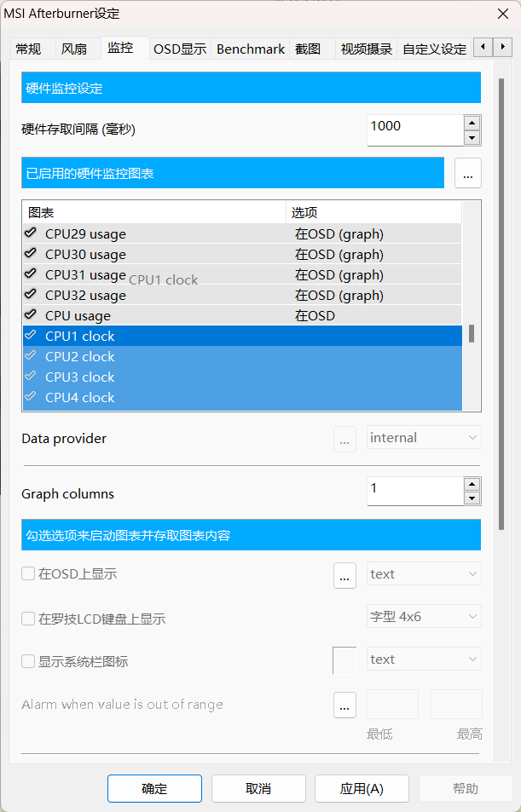This screenshot has height=812, width=521.
Task: Decrease the Graph columns value
Action: pos(472,498)
